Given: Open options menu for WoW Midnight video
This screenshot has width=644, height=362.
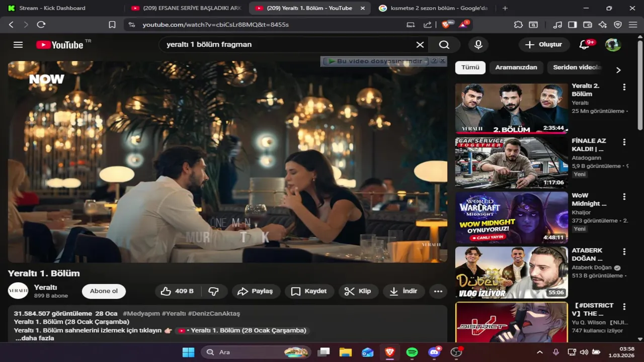Looking at the screenshot, I should click(624, 197).
